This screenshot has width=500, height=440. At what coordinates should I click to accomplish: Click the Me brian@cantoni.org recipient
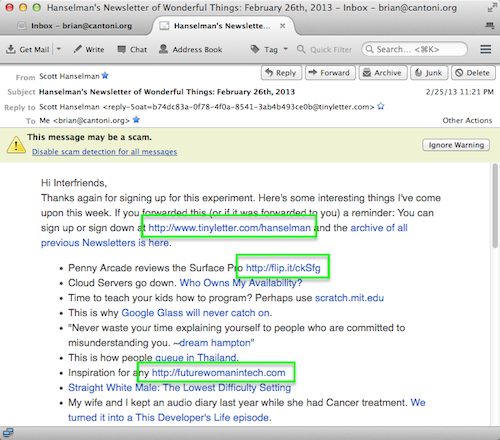tap(84, 120)
